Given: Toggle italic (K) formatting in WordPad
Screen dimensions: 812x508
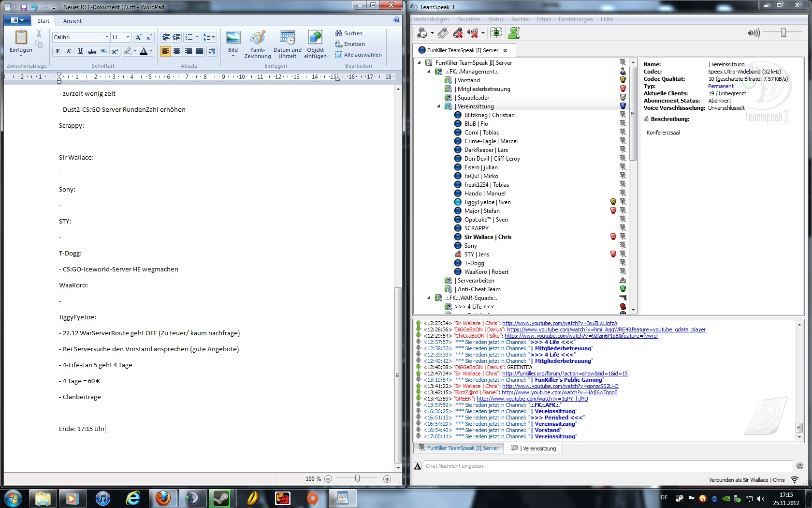Looking at the screenshot, I should click(x=69, y=51).
